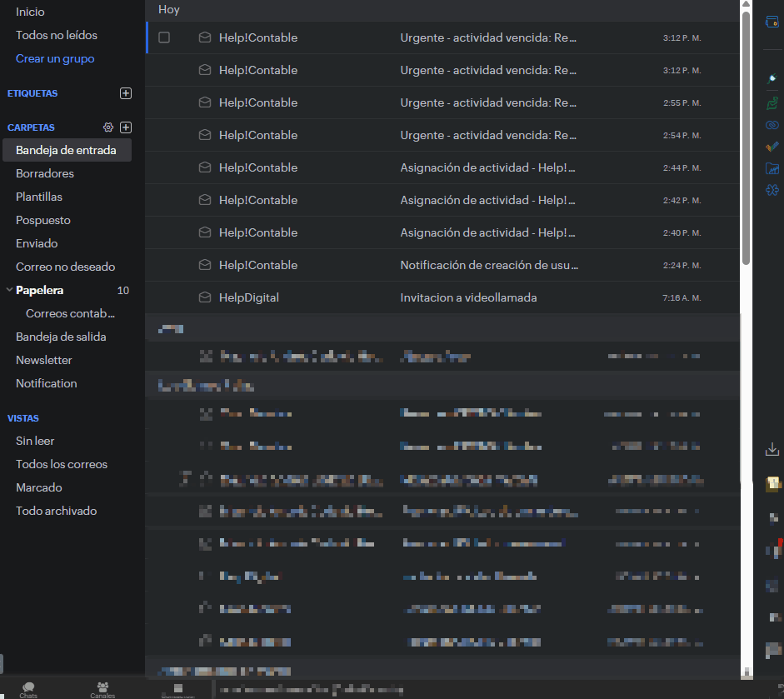This screenshot has width=784, height=699.
Task: Open Todo archivado view
Action: coord(57,511)
